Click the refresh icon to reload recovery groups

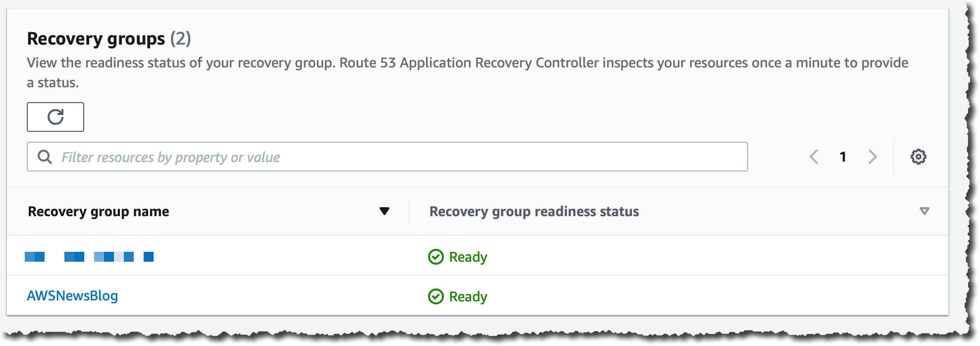pos(55,117)
